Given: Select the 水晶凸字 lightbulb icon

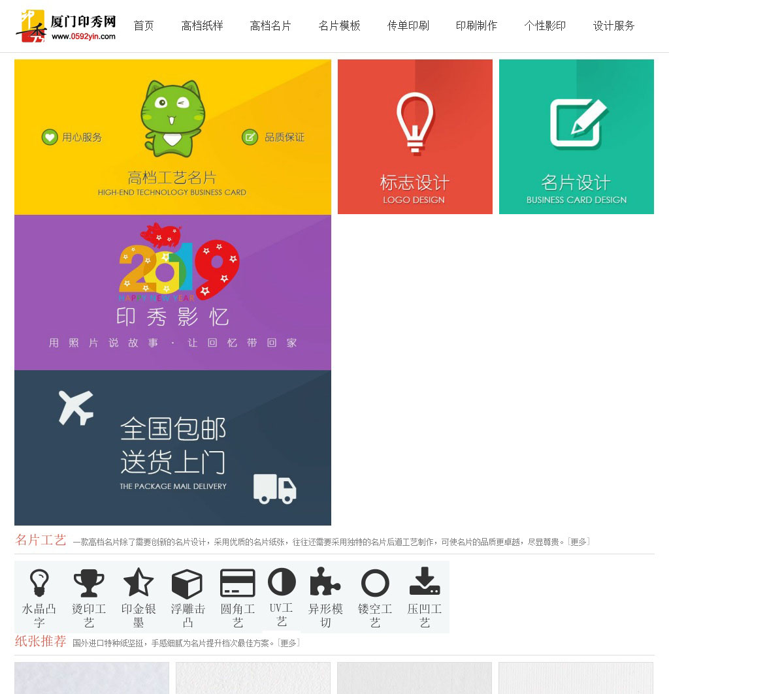Looking at the screenshot, I should point(39,583).
